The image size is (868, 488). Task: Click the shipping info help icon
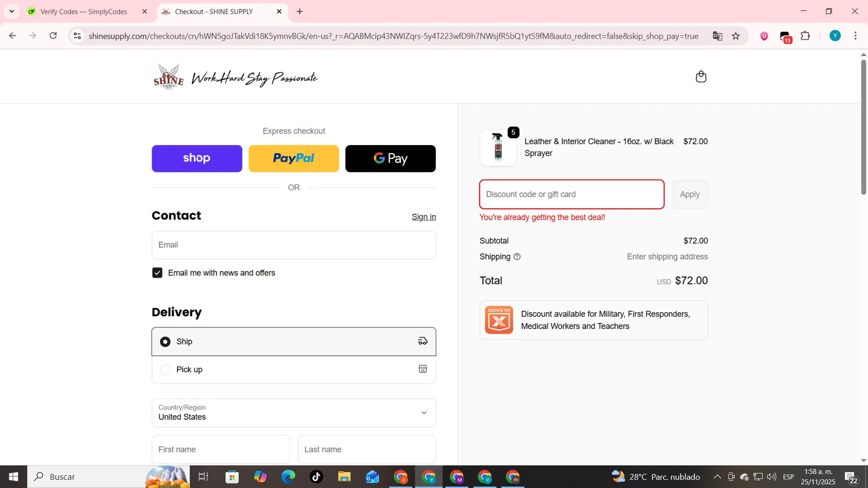(517, 257)
